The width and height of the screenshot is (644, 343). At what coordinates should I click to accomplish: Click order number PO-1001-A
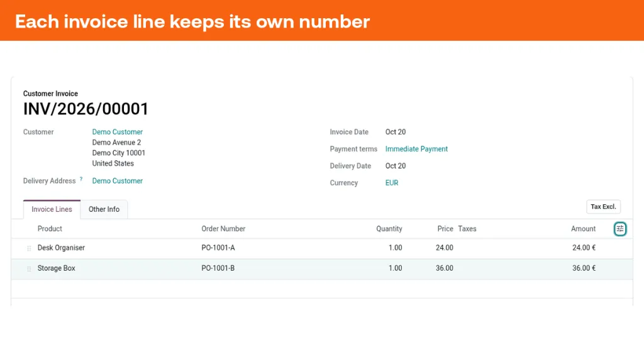pyautogui.click(x=218, y=248)
